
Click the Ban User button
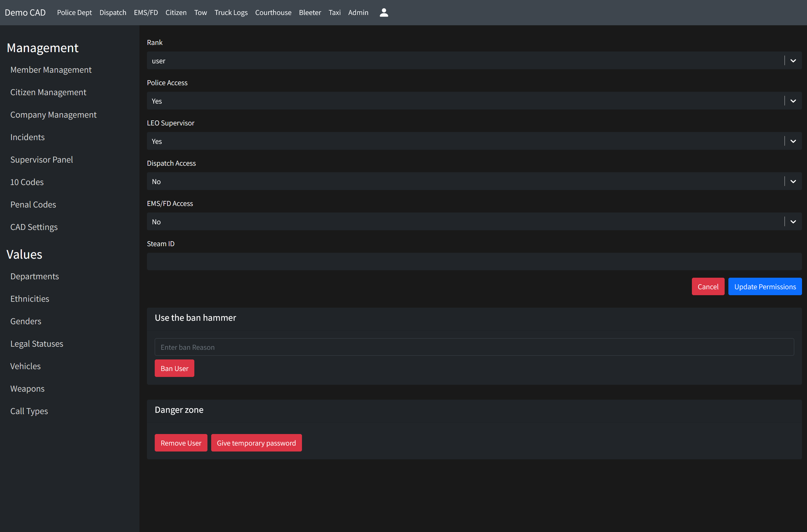174,368
